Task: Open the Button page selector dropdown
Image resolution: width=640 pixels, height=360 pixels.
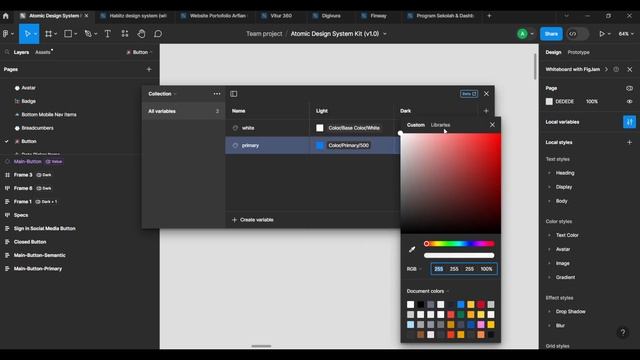Action: 139,52
